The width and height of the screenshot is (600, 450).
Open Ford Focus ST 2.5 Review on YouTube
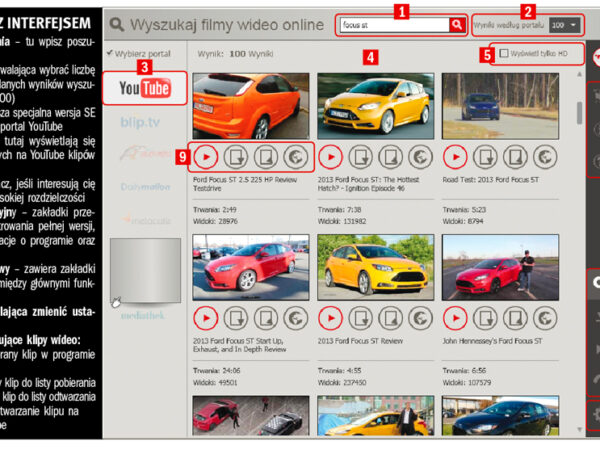(x=296, y=155)
